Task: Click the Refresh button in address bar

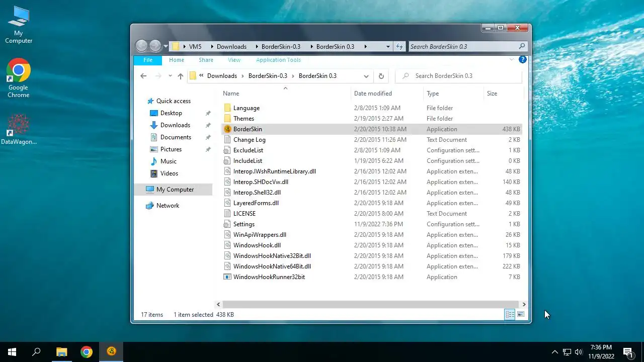Action: [x=381, y=76]
